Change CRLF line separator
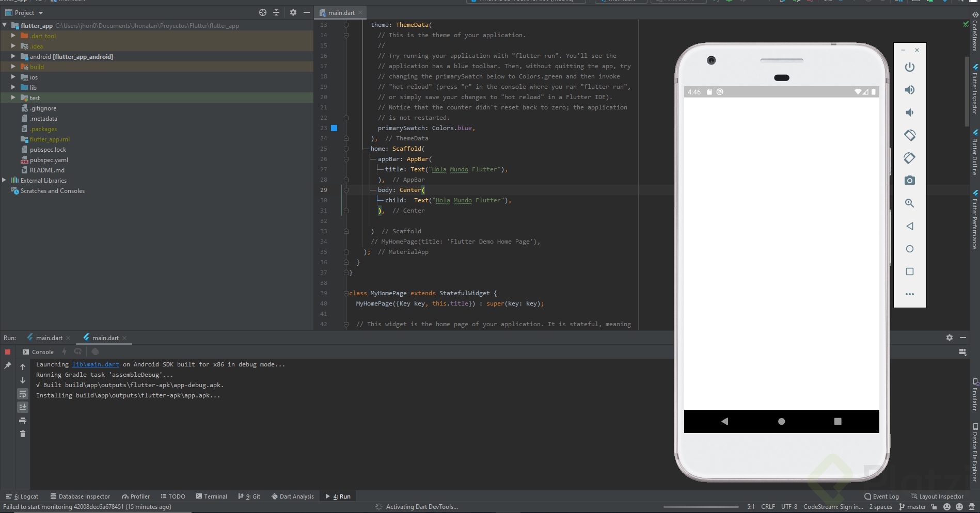The image size is (980, 513). click(768, 507)
